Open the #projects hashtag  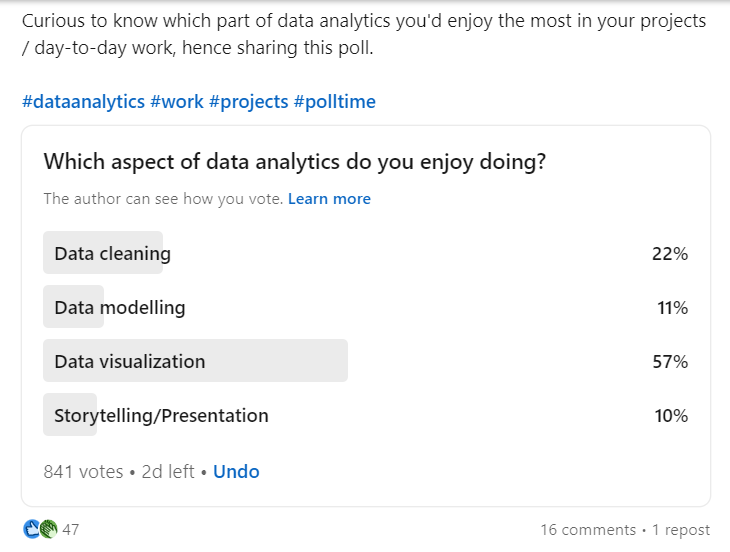coord(248,102)
